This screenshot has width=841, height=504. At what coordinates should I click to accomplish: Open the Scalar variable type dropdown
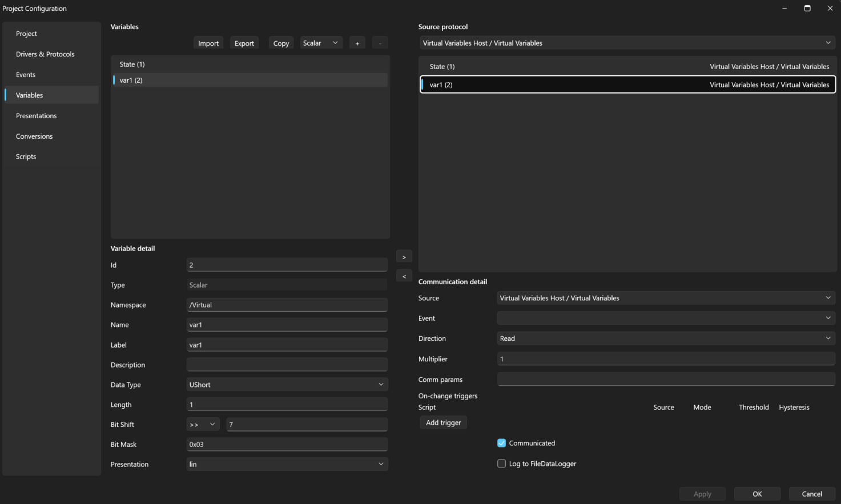[x=321, y=43]
